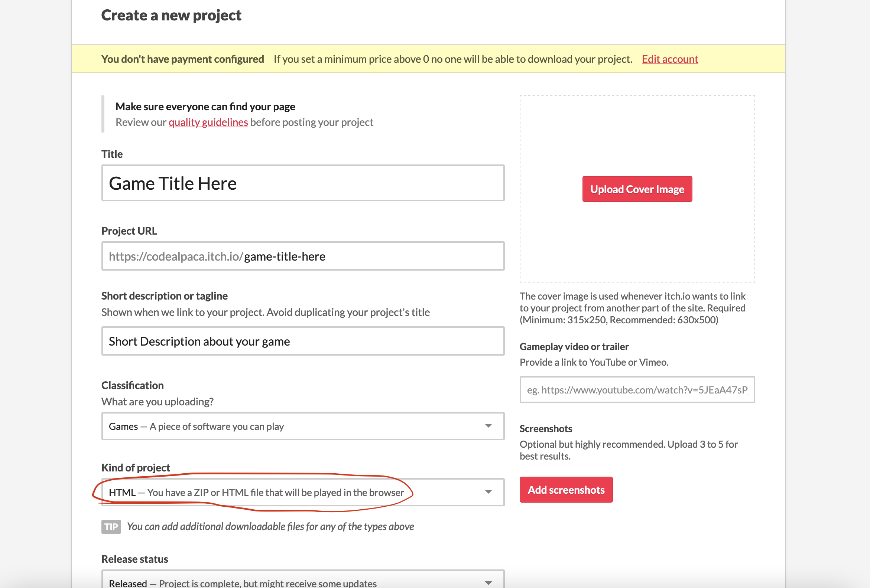This screenshot has height=588, width=870.
Task: Click the Add screenshots button
Action: tap(566, 490)
